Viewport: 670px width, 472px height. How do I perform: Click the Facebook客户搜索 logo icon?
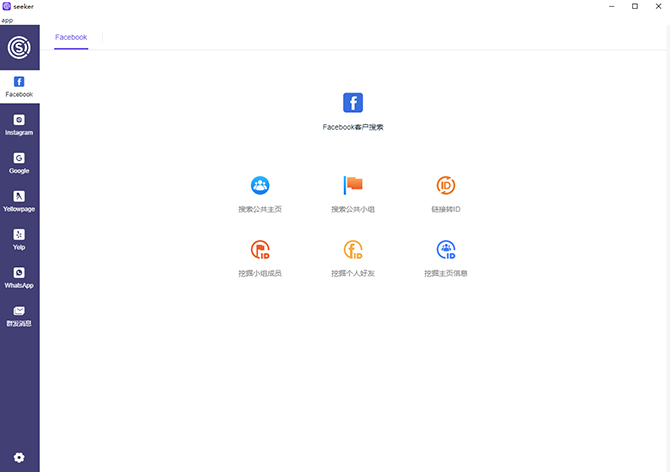tap(353, 103)
